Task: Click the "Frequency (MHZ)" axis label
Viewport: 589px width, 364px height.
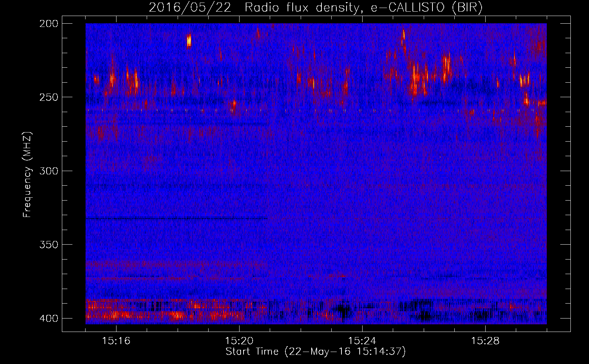Action: (28, 174)
